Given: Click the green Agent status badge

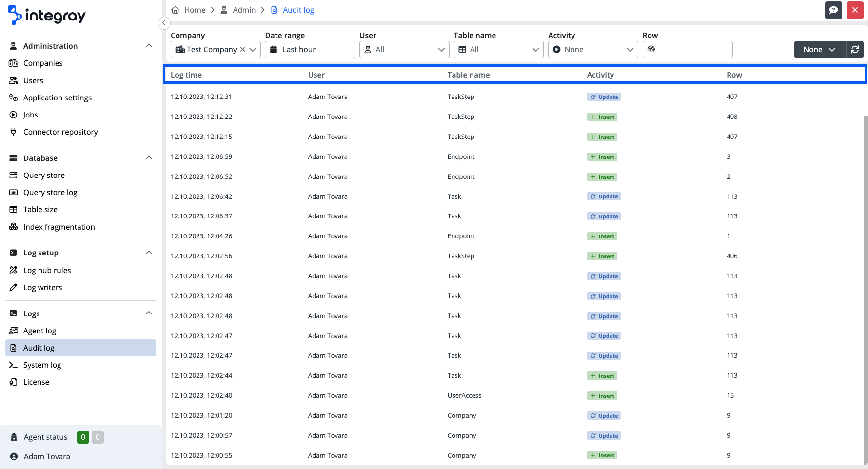Looking at the screenshot, I should click(83, 437).
